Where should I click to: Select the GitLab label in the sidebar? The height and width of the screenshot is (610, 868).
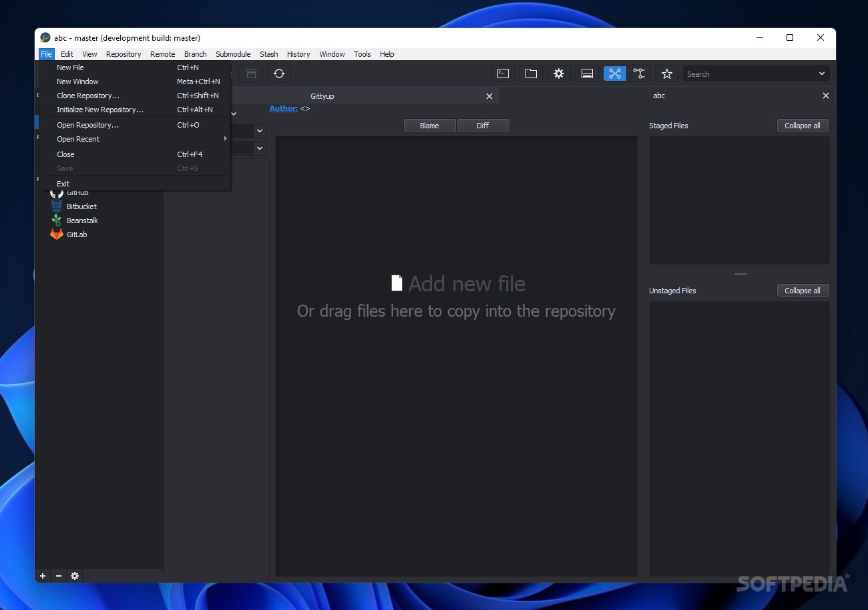pyautogui.click(x=77, y=235)
